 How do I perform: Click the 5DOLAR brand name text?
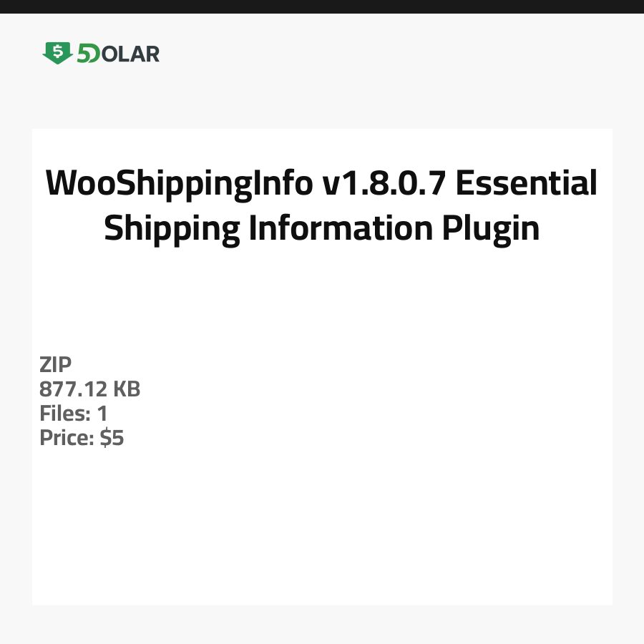tap(118, 54)
